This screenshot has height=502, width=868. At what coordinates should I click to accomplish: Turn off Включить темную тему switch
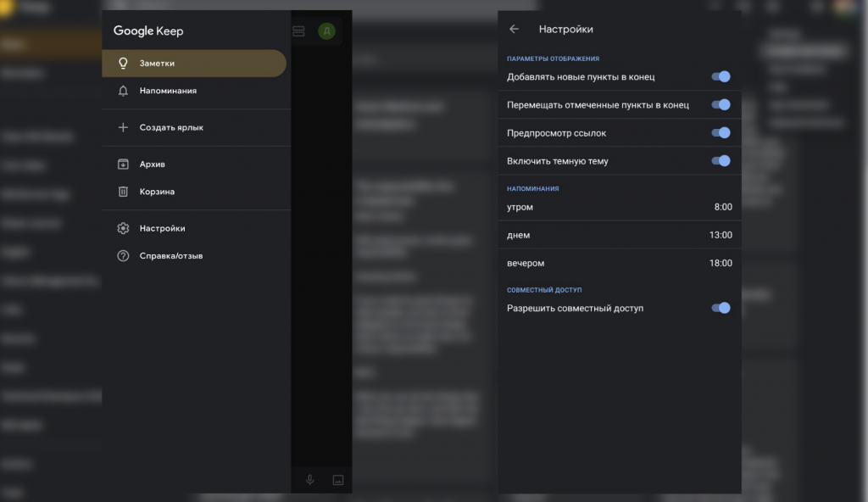(721, 161)
